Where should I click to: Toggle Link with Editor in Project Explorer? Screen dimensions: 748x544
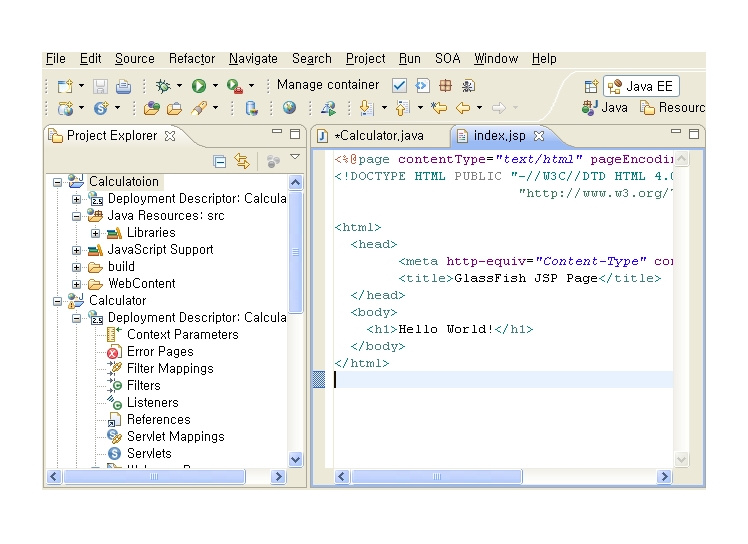point(241,161)
